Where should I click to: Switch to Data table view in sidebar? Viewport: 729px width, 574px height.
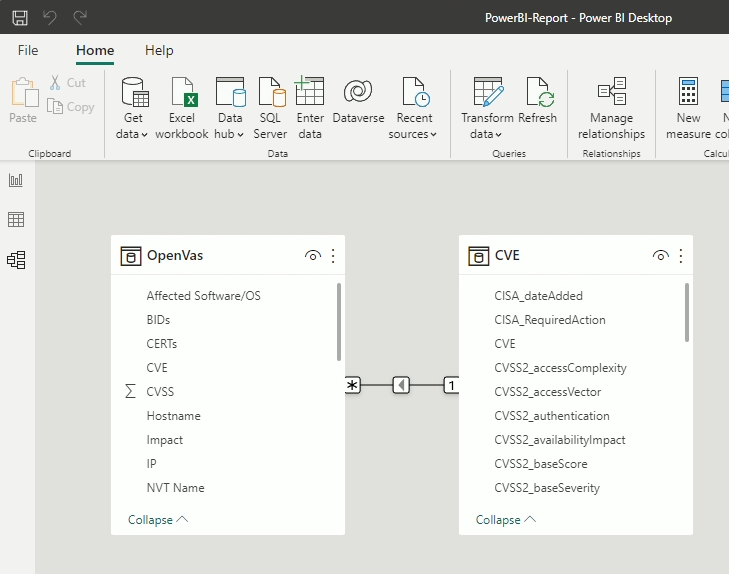point(16,220)
